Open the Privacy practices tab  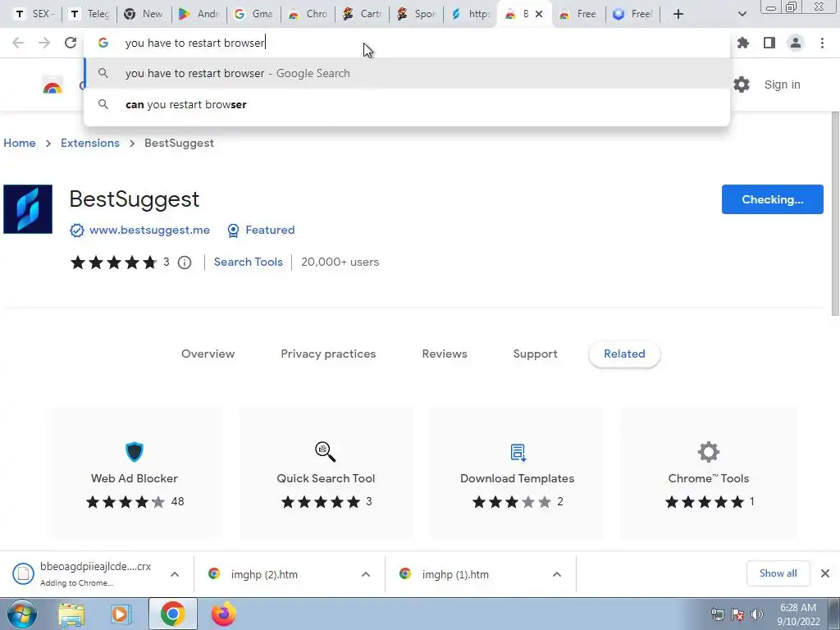click(328, 354)
